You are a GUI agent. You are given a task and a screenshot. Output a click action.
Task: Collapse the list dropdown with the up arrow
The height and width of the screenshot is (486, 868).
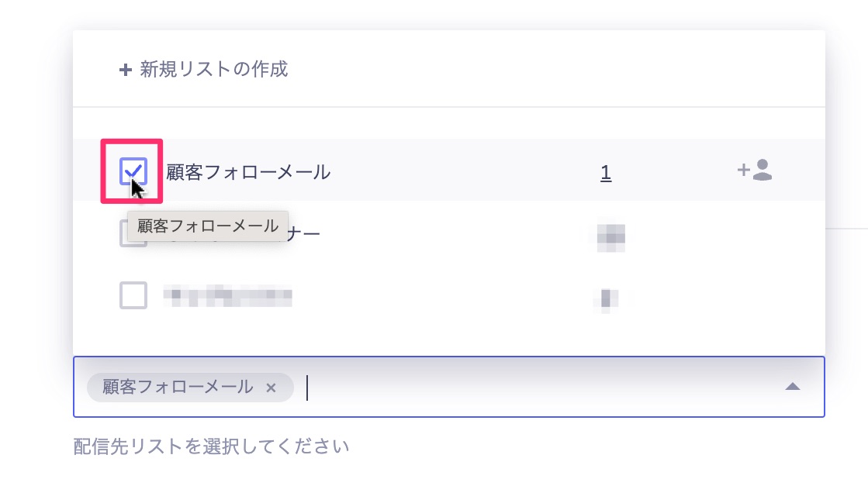pyautogui.click(x=793, y=387)
